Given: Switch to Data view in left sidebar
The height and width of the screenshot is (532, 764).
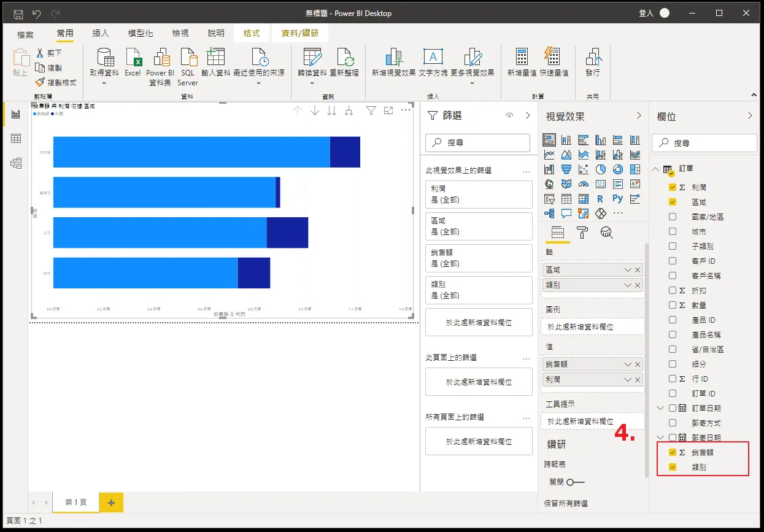Looking at the screenshot, I should tap(16, 139).
